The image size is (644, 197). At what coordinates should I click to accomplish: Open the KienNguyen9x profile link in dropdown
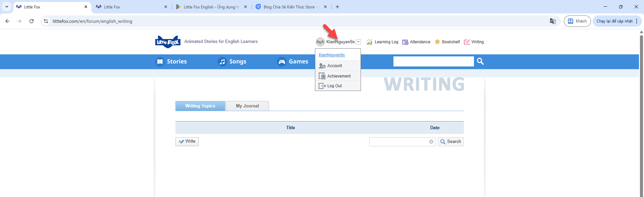tap(332, 55)
